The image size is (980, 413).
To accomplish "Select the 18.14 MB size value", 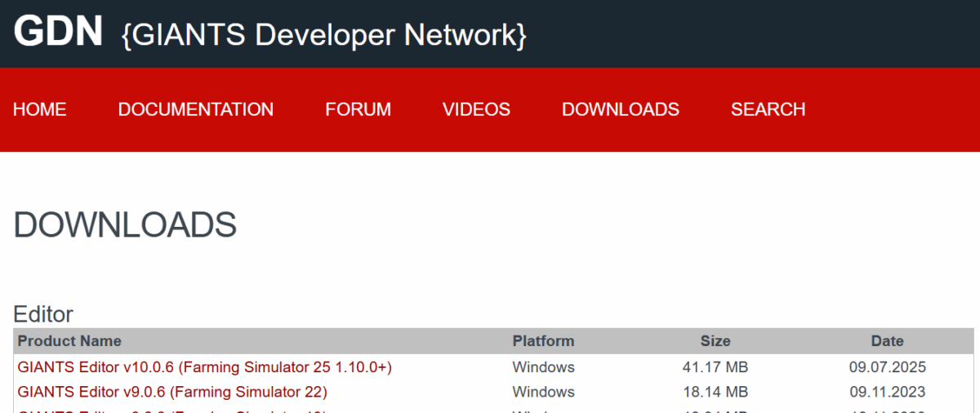I will click(715, 392).
